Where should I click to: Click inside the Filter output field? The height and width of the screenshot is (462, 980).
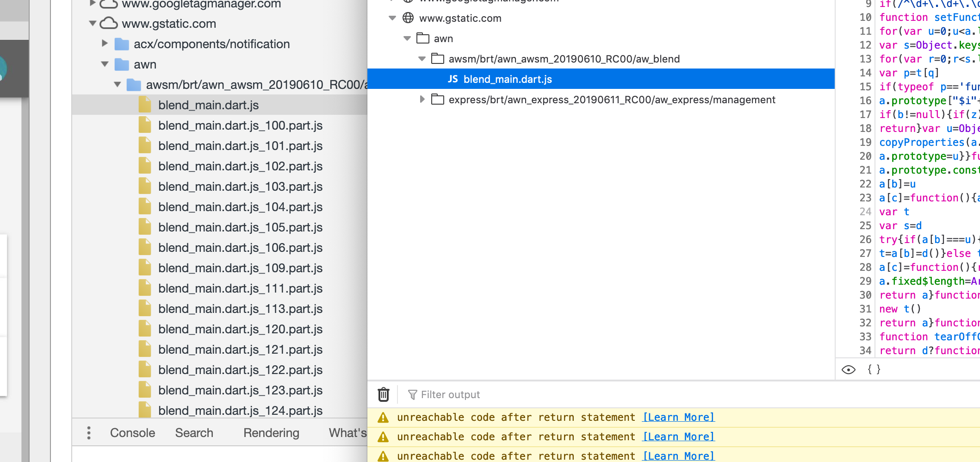point(463,394)
